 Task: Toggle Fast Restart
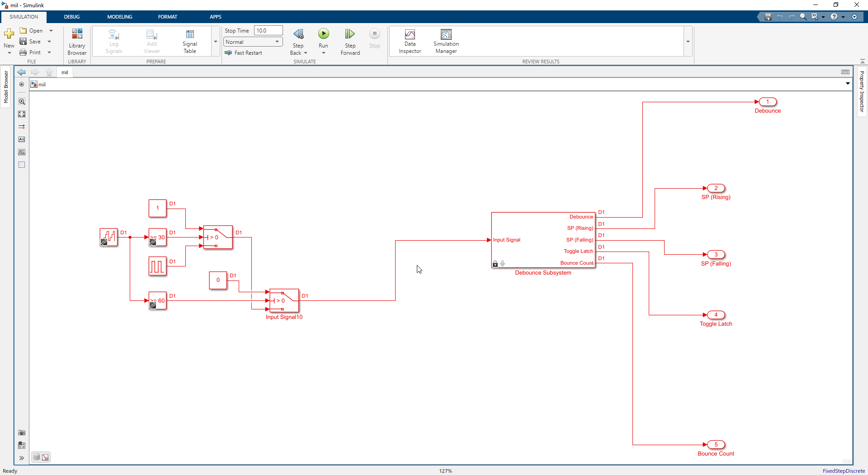(x=243, y=53)
